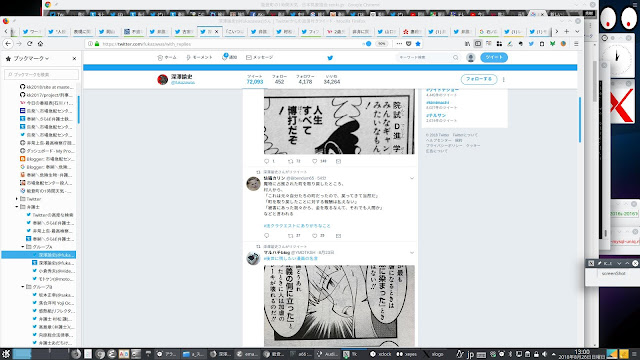Reply to the manga tweet with 144 likes
Screen dimensions: 640x360
tap(267, 161)
